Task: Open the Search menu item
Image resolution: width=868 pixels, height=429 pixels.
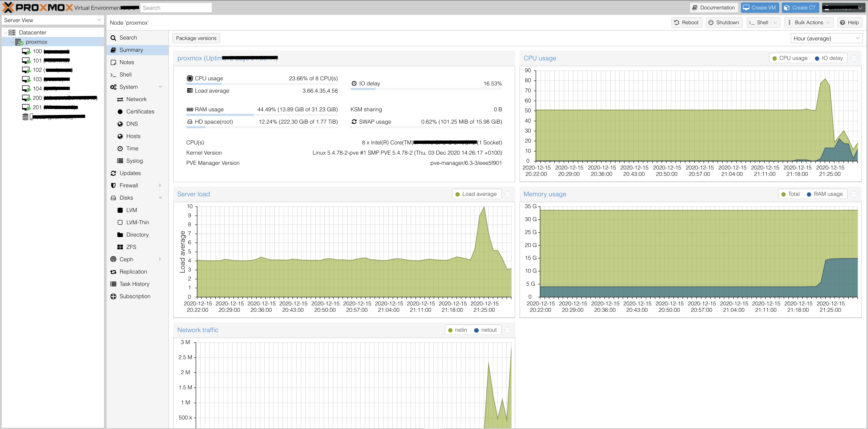Action: [138, 38]
